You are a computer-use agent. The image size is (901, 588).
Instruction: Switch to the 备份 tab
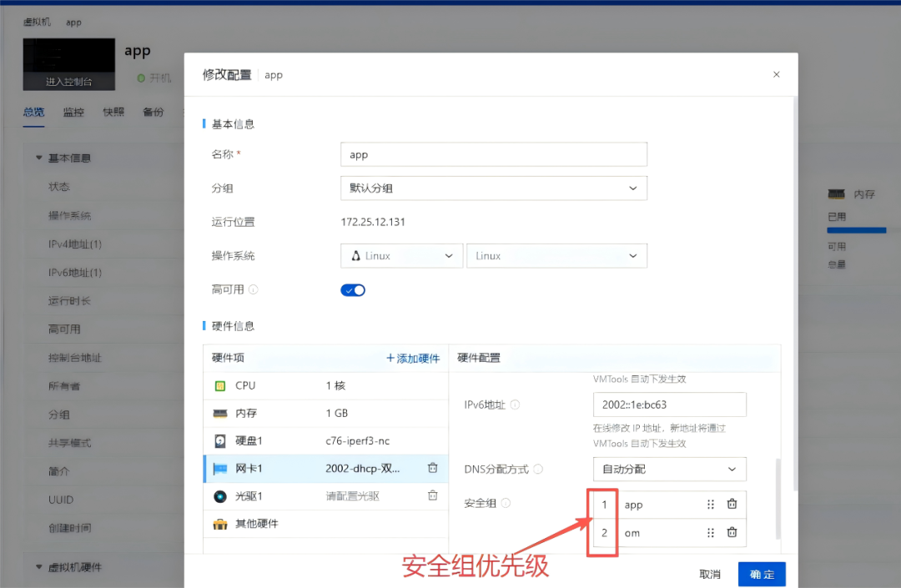154,112
